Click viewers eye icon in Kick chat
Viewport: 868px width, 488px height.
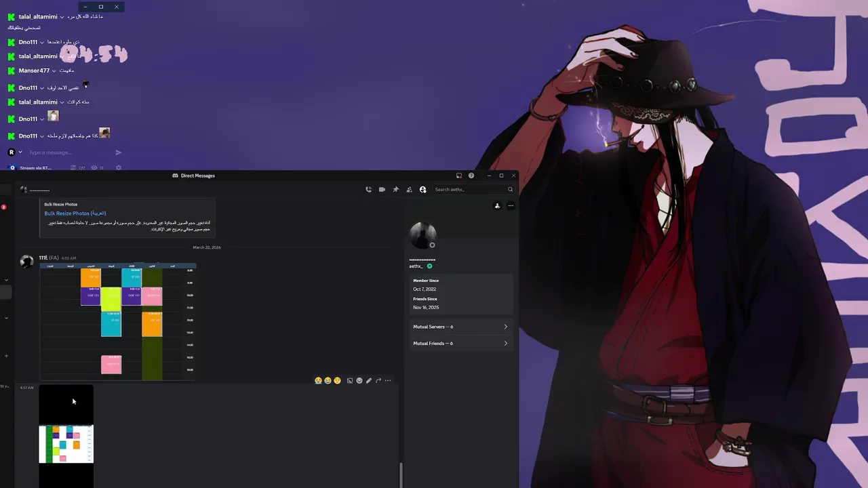(x=95, y=168)
